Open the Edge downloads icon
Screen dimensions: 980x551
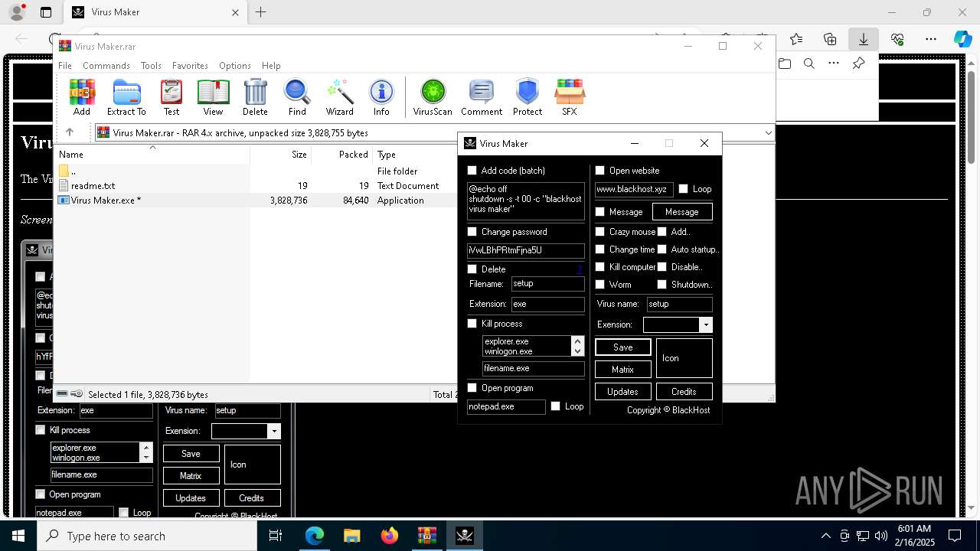863,39
